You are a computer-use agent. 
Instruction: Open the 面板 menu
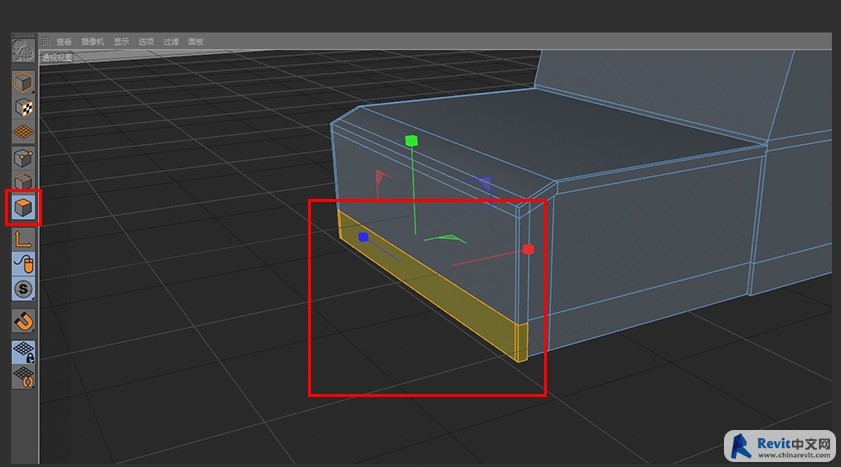pos(196,41)
